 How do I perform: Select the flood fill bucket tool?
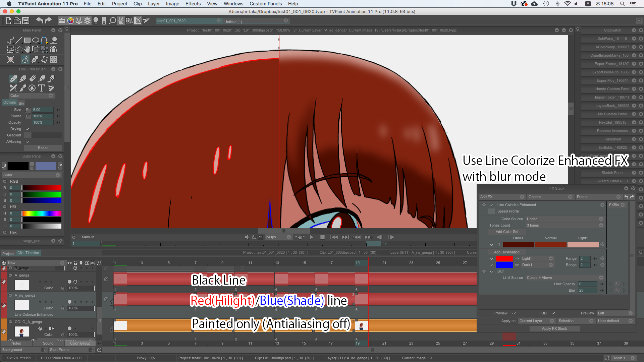(54, 40)
